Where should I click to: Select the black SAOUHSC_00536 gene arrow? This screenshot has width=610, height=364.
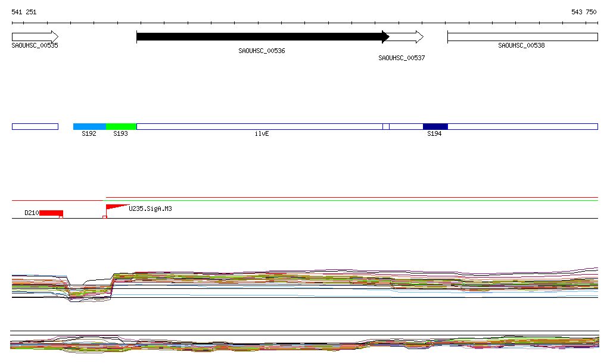coord(262,37)
